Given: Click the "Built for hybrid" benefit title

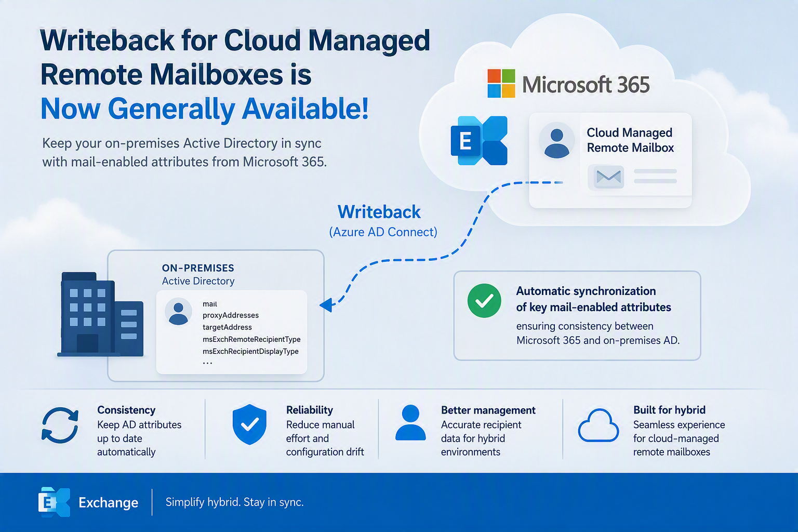Looking at the screenshot, I should coord(670,410).
